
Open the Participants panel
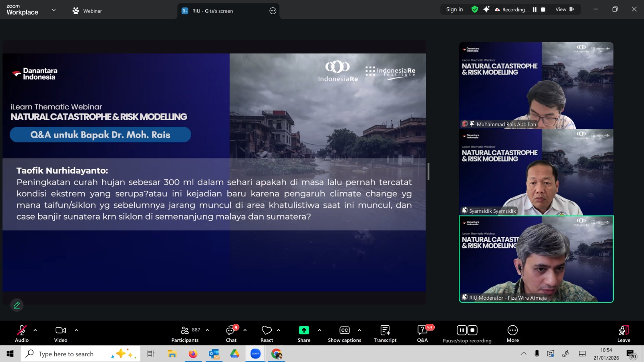pyautogui.click(x=185, y=334)
